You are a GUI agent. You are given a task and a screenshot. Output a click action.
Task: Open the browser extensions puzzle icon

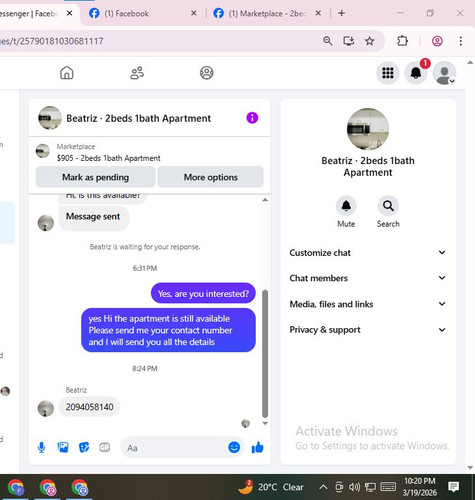[402, 41]
